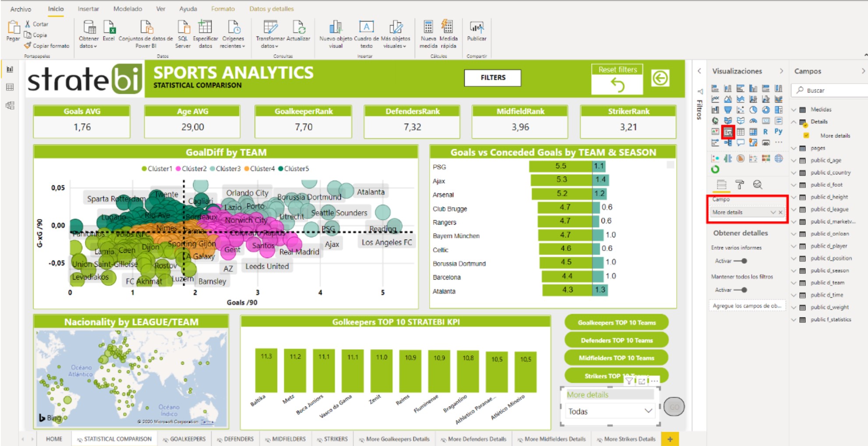Toggle 'Entre varios informes' switch
The image size is (868, 446).
741,261
